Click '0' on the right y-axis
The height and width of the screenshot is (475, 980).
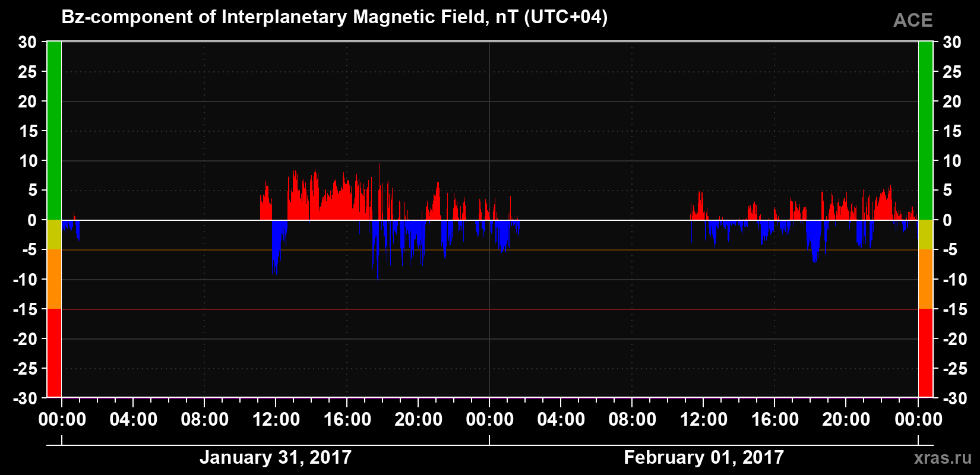947,220
